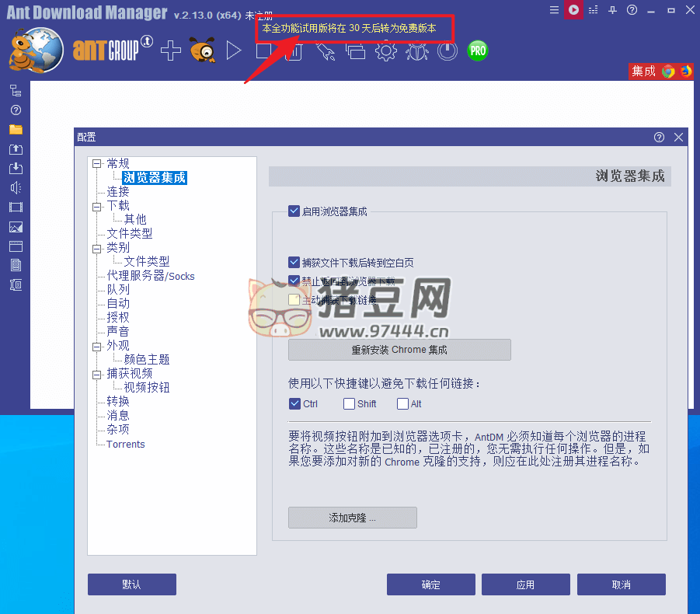Open the Torrents settings page

[126, 444]
